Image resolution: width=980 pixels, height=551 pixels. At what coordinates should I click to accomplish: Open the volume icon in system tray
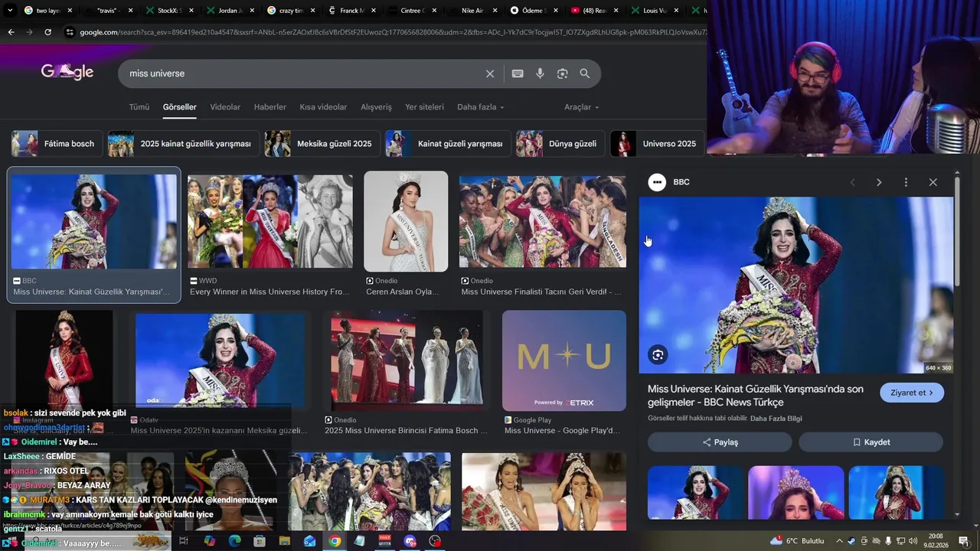coord(913,541)
